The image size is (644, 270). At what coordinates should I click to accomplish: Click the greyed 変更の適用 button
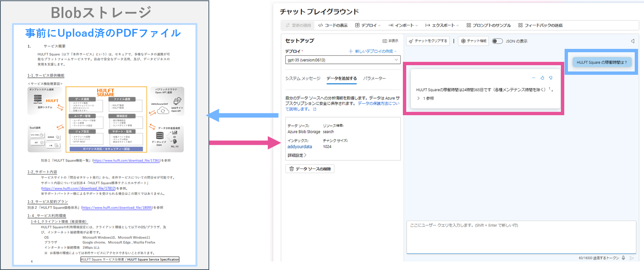pos(298,25)
